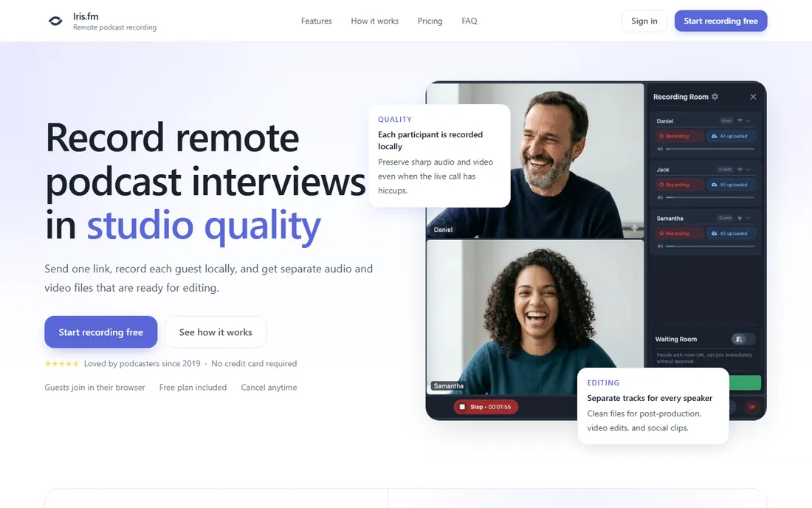812x508 pixels.
Task: Click Jack's speaker volume icon
Action: coord(660,198)
